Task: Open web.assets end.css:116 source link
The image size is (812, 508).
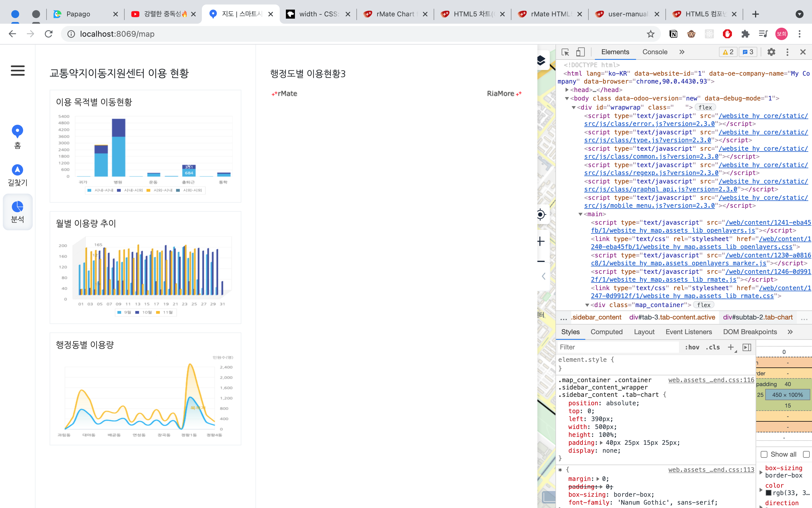Action: 711,380
